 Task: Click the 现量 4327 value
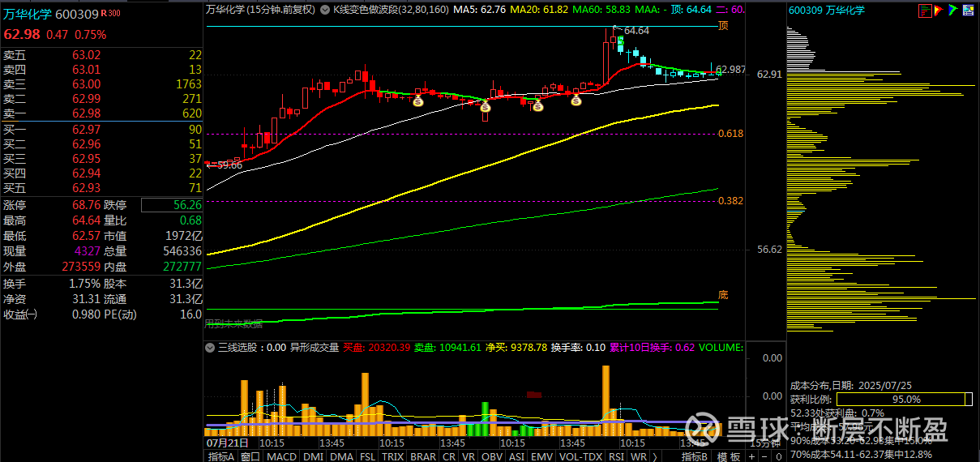tap(88, 250)
